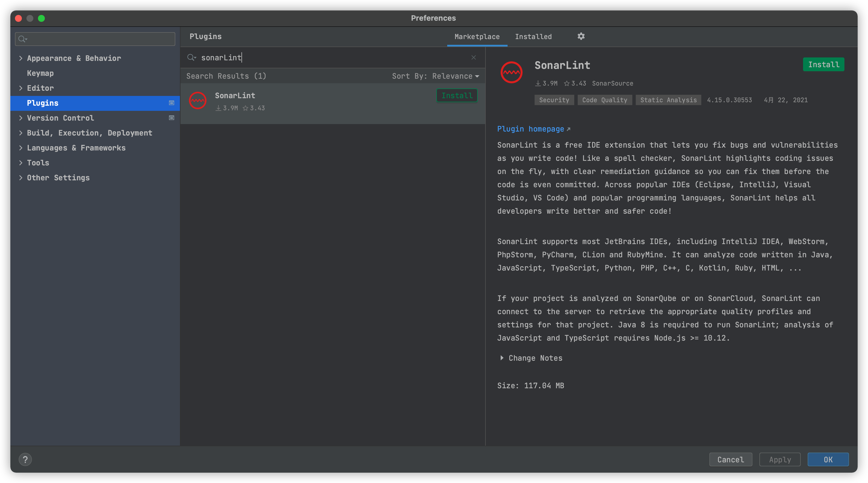Click the Security tag
The image size is (868, 483).
(x=554, y=100)
